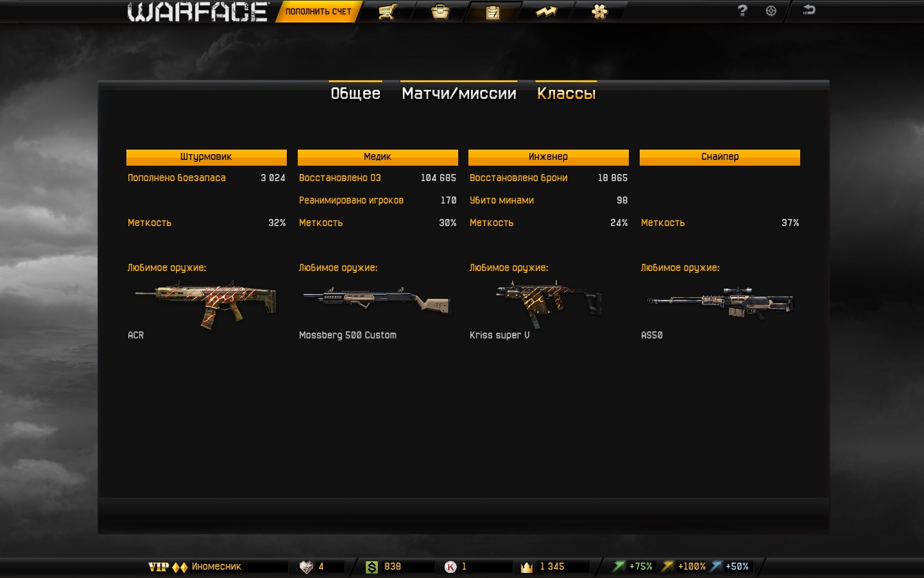This screenshot has width=924, height=578.
Task: Click the Kriss super V name label
Action: (499, 335)
